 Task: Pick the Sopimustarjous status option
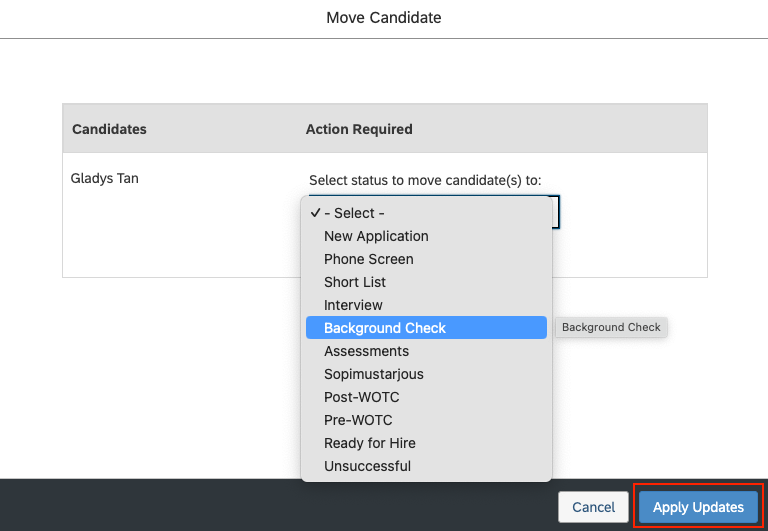pos(373,374)
